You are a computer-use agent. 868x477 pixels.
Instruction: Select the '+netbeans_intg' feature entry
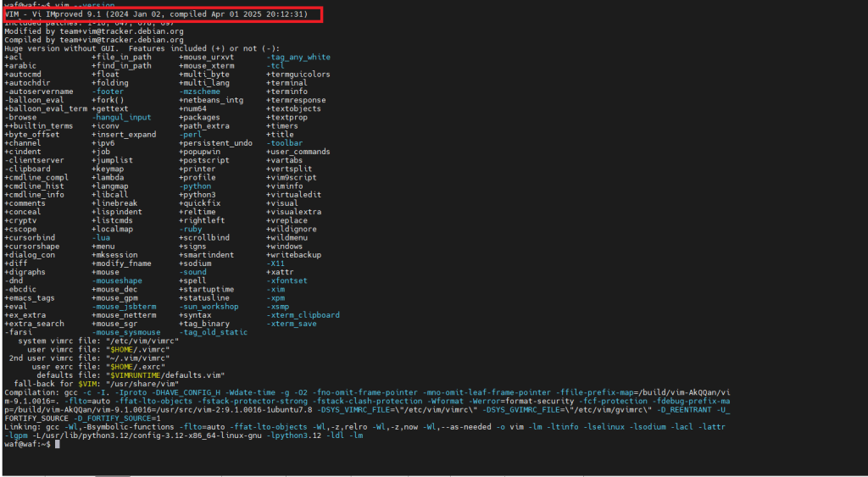click(x=211, y=100)
